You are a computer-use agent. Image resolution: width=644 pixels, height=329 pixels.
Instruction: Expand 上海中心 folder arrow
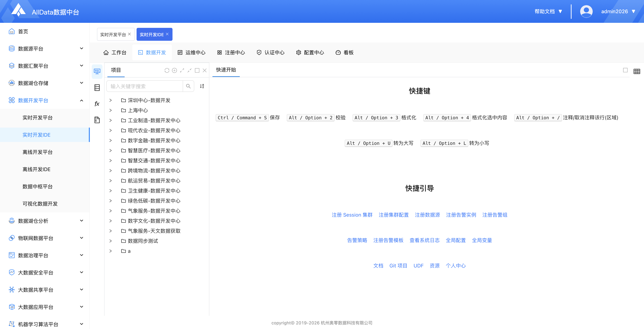(111, 110)
